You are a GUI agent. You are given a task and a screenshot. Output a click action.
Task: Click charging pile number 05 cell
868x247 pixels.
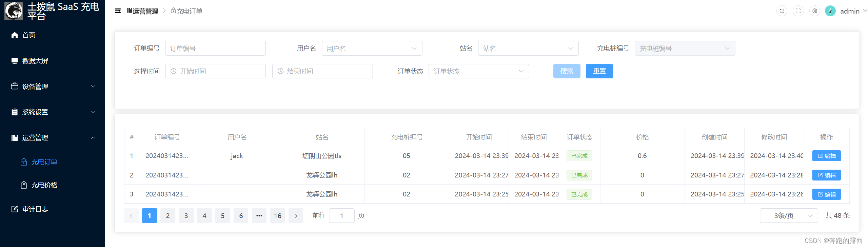point(407,156)
